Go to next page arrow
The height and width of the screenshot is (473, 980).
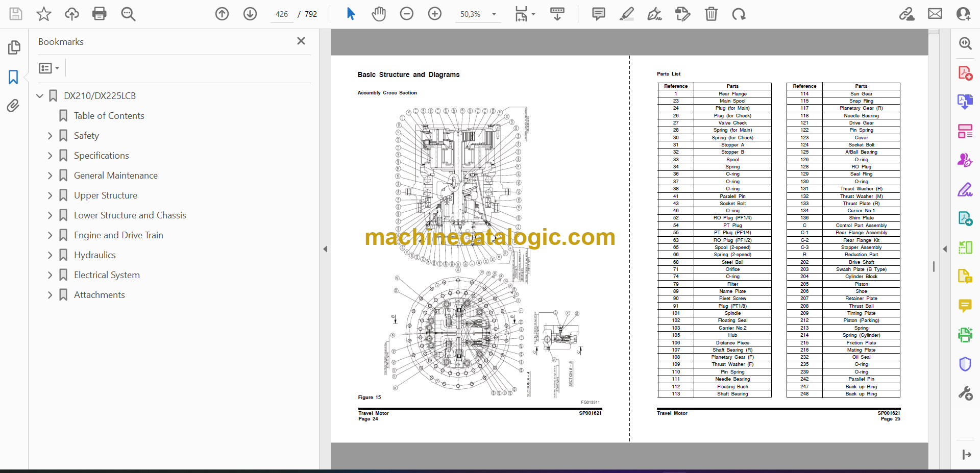[250, 14]
